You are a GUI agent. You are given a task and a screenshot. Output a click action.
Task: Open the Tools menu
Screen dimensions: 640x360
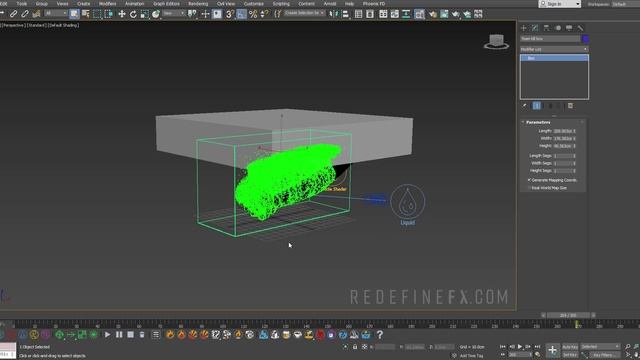coord(22,4)
